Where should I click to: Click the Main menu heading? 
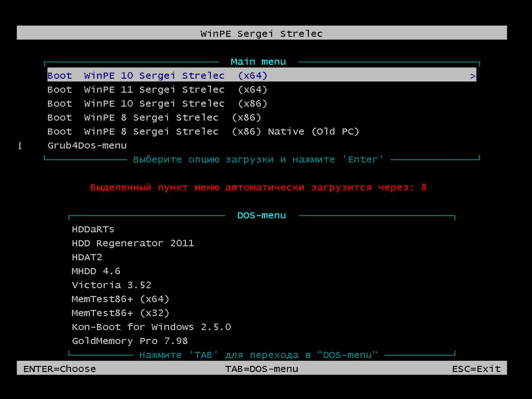(258, 61)
